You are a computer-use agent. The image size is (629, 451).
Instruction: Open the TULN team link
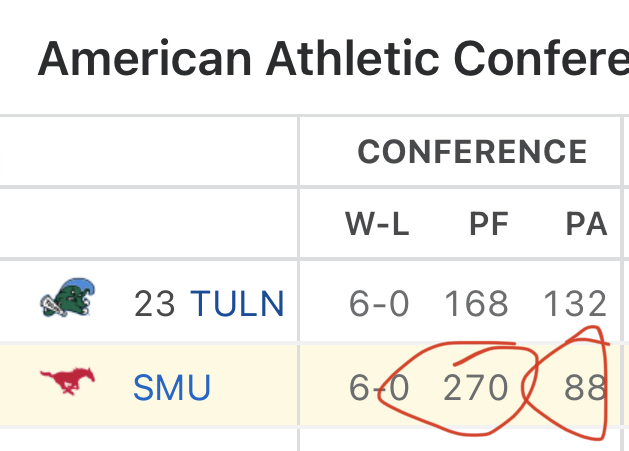click(x=237, y=303)
